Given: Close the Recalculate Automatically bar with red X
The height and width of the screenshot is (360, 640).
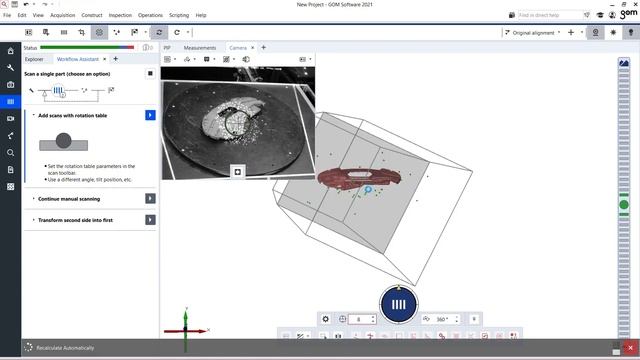Looking at the screenshot, I should tap(631, 348).
